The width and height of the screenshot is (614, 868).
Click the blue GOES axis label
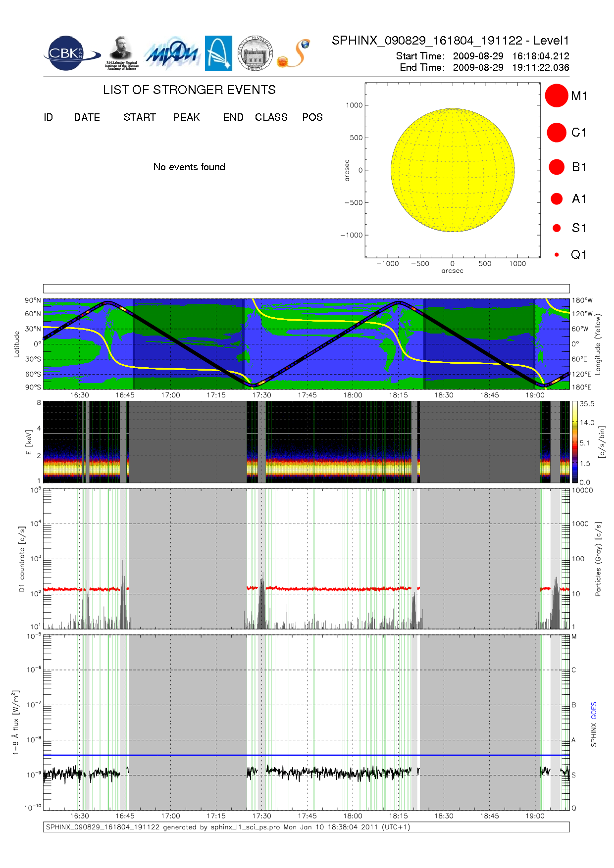[x=594, y=711]
